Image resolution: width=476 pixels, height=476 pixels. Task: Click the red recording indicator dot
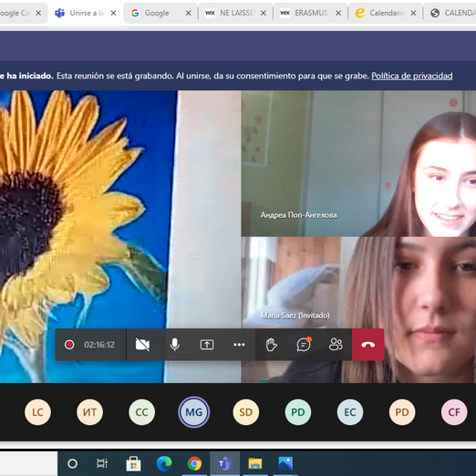[69, 345]
